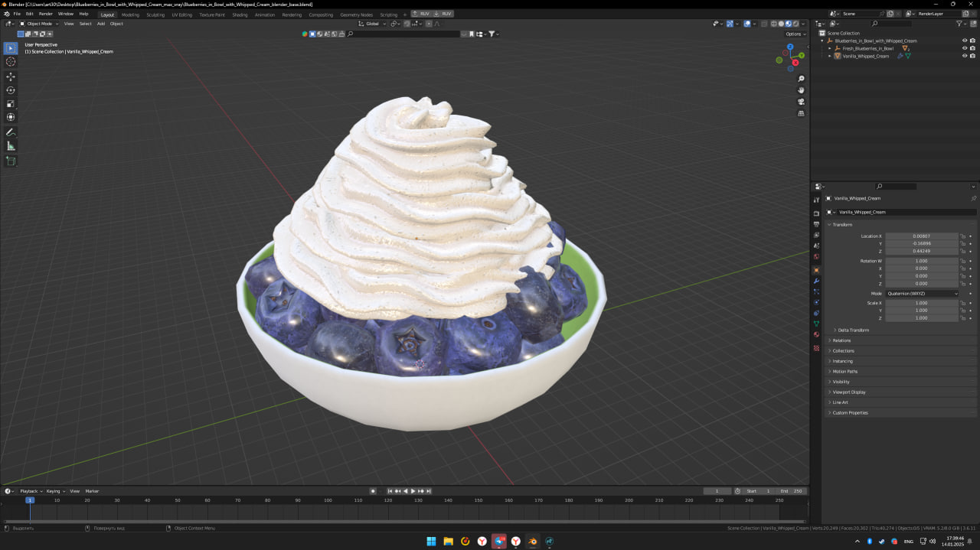Toggle X-ray viewport display
This screenshot has height=550, width=980.
pos(764,24)
